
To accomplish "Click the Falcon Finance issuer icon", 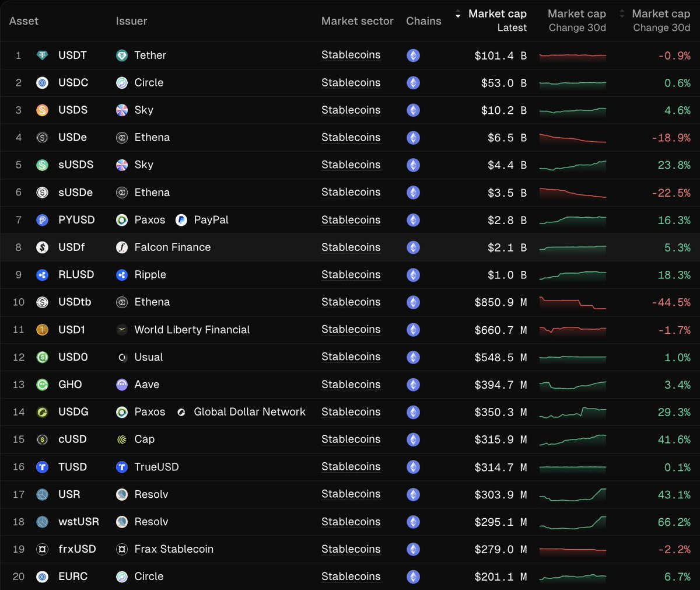I will coord(122,247).
